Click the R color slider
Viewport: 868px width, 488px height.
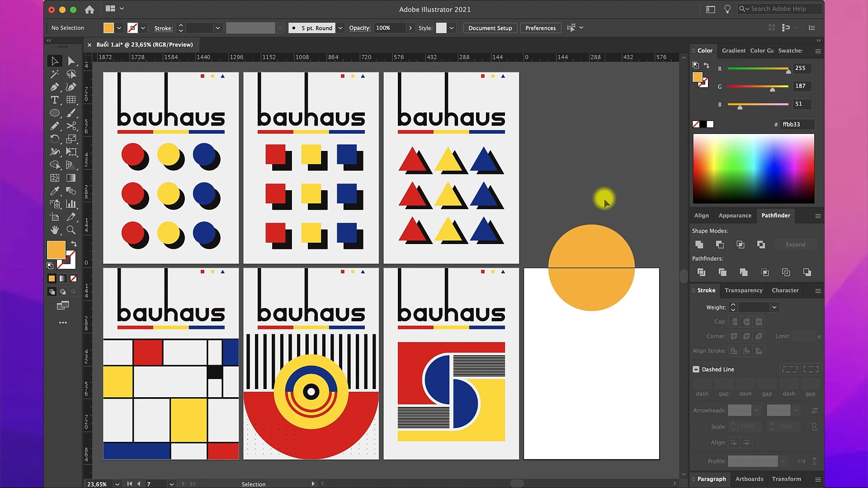[x=758, y=69]
